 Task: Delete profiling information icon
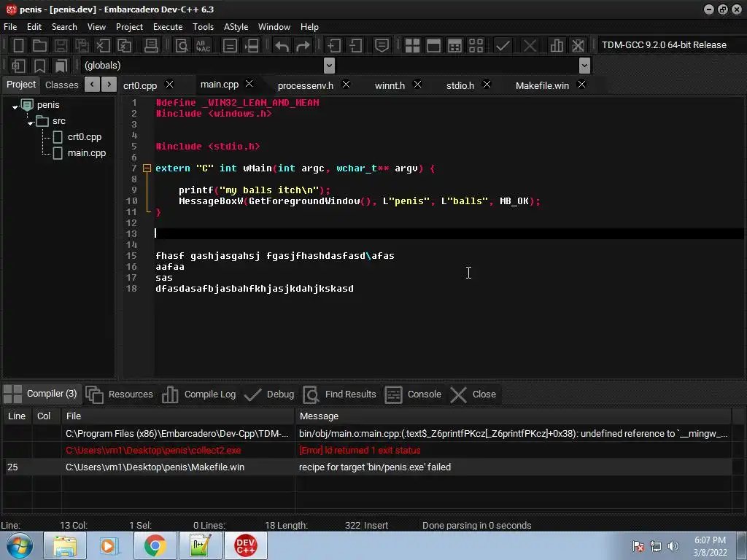pyautogui.click(x=578, y=46)
